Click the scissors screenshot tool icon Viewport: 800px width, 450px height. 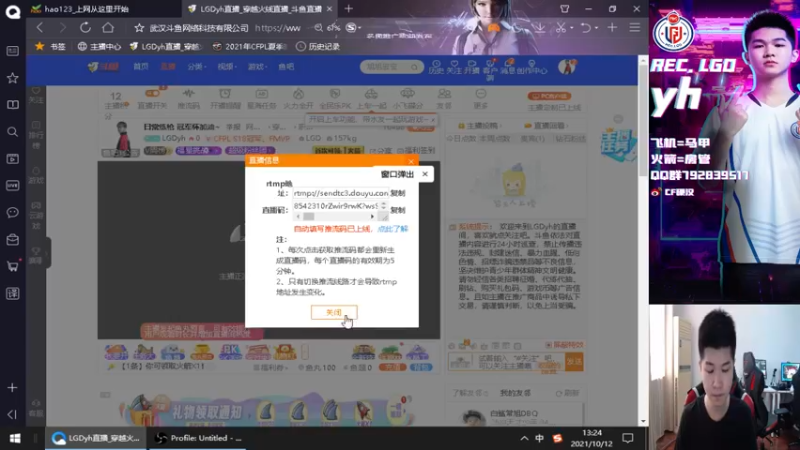[561, 28]
